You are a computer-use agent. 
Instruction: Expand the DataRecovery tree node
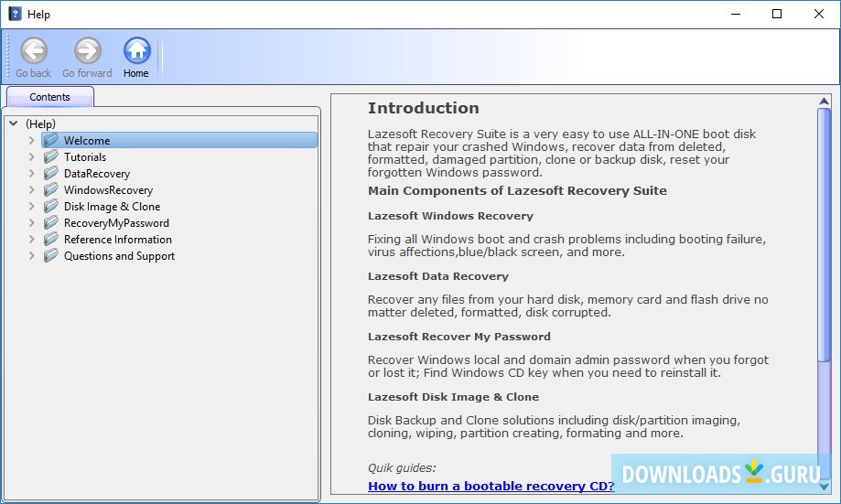(x=32, y=173)
